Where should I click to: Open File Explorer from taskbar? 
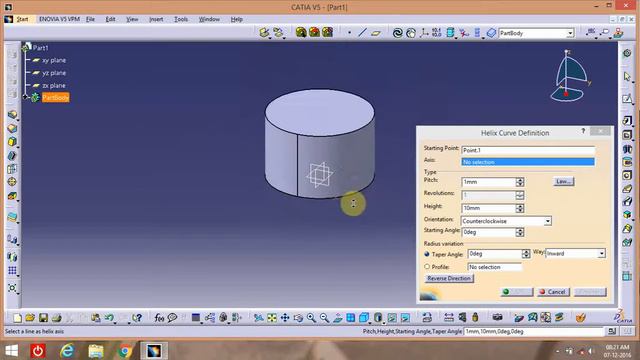coord(96,351)
